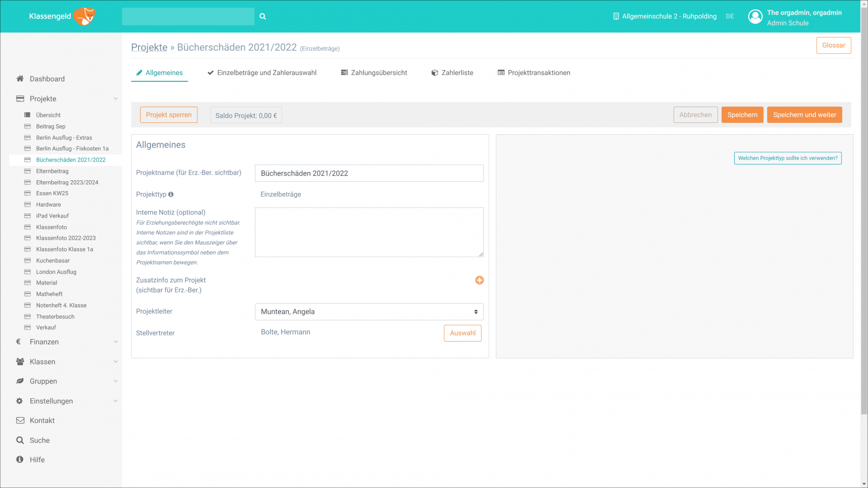Click the Dashboard home icon
Screen dimensions: 868x488
(20, 78)
